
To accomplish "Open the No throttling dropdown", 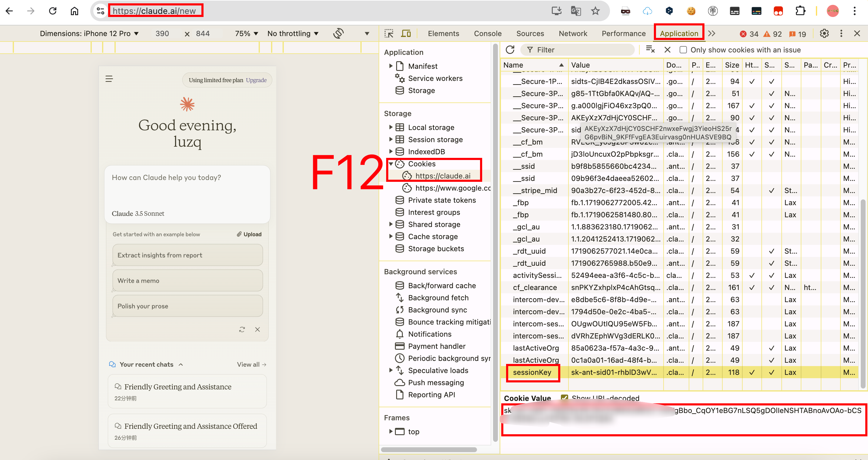I will click(x=293, y=33).
